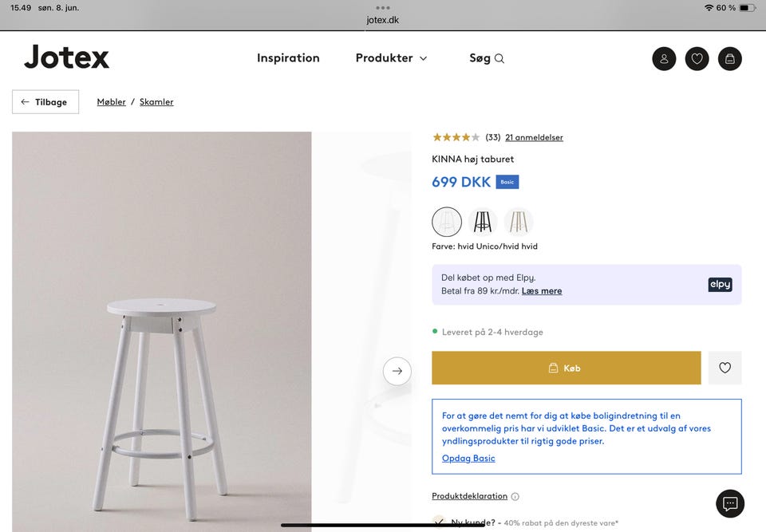The height and width of the screenshot is (532, 766).
Task: Click the search magnifier icon
Action: (499, 58)
